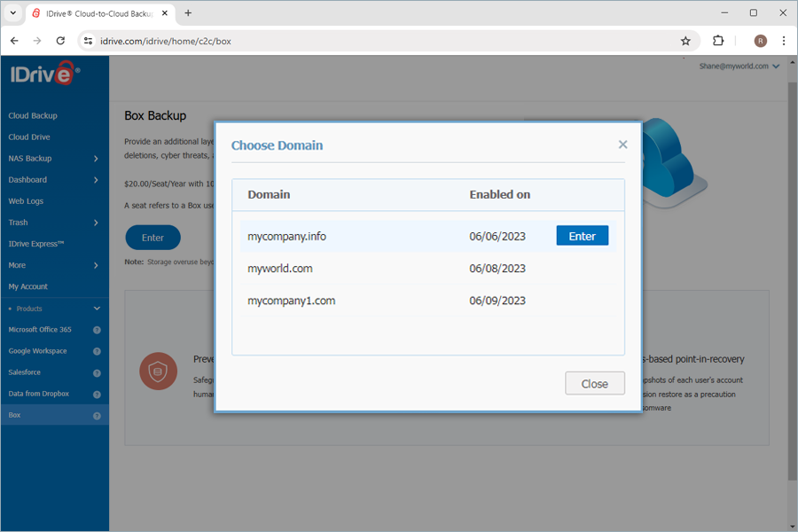Screen dimensions: 798x532
Task: Open the Shane@myworld.com account dropdown
Action: (739, 66)
